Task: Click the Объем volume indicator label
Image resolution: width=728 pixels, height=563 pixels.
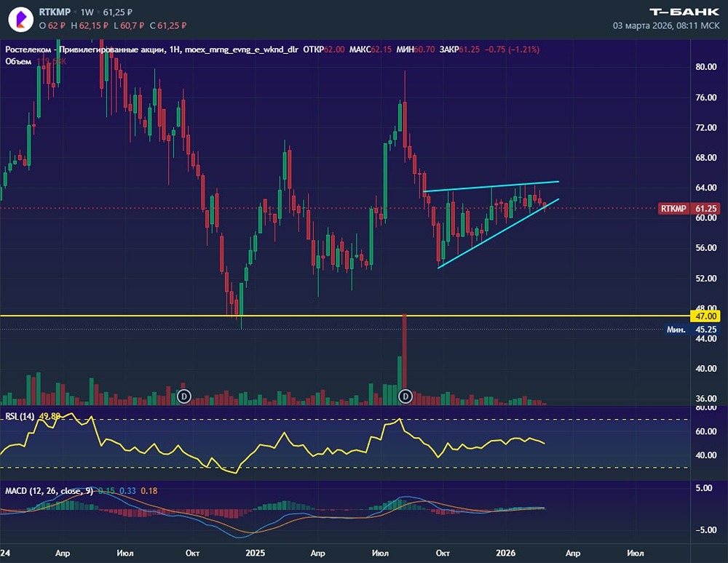Action: pyautogui.click(x=18, y=61)
